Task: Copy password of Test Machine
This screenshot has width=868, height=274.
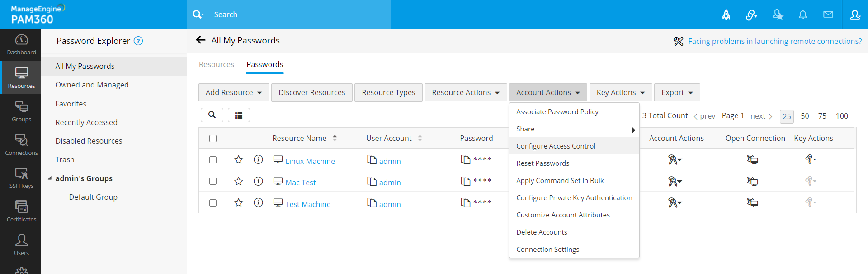Action: [466, 202]
